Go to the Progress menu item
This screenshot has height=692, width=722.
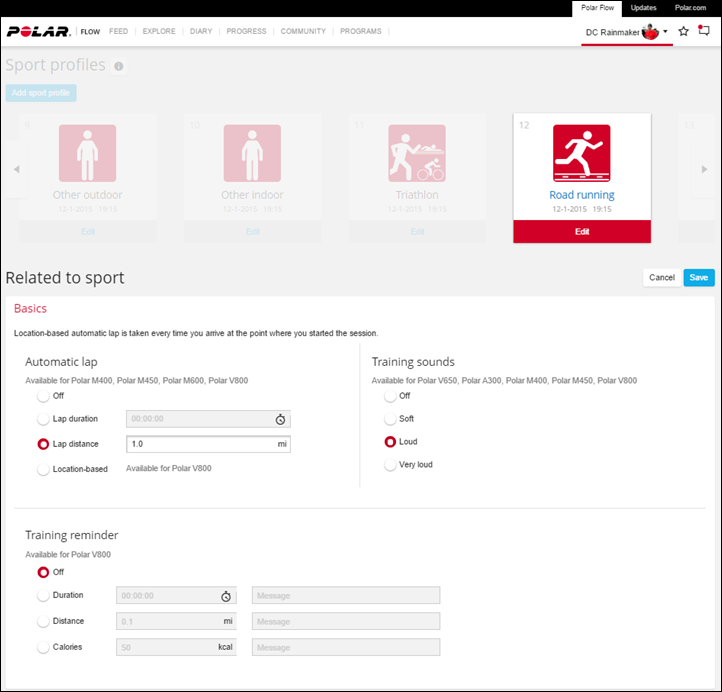click(246, 32)
